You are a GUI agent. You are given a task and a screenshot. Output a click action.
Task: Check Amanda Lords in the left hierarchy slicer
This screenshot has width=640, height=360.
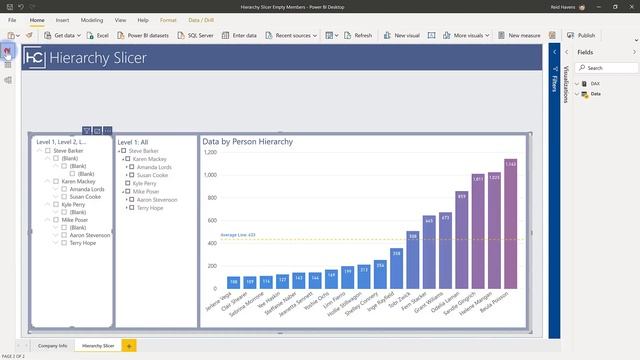point(64,189)
